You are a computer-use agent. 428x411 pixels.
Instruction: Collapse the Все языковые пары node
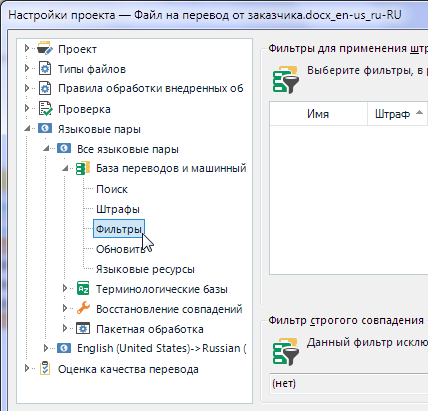point(46,149)
